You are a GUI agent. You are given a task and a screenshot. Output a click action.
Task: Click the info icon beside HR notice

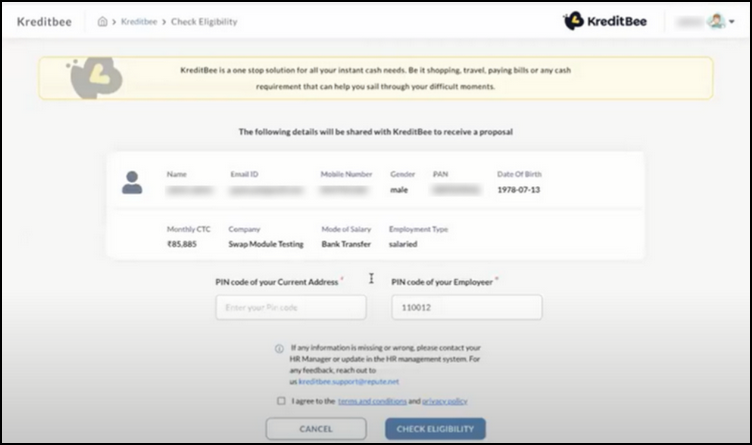click(x=279, y=349)
